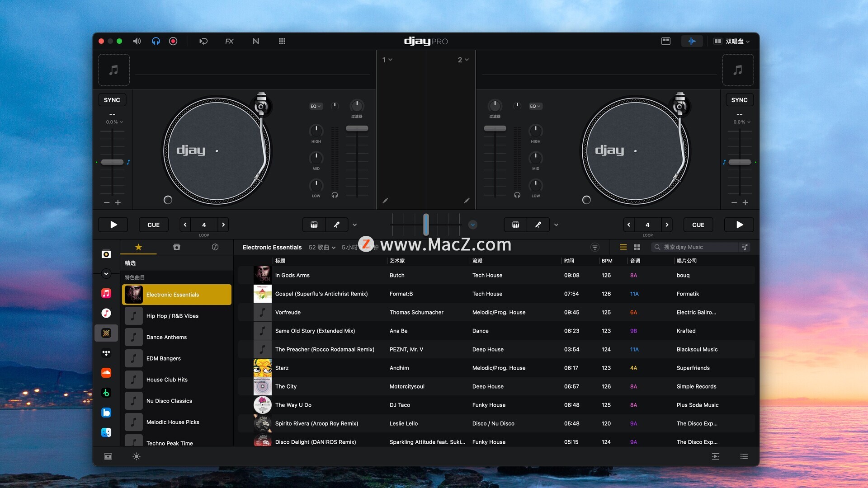Open right deck keyboard pads icon

[515, 225]
